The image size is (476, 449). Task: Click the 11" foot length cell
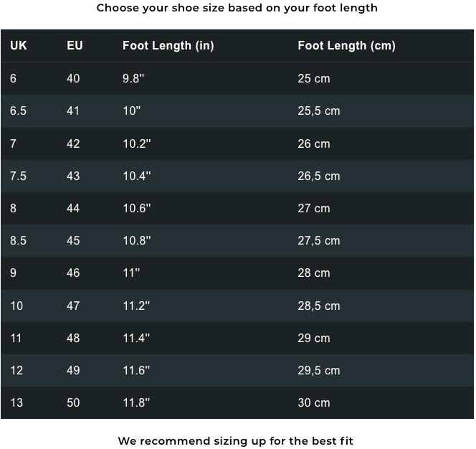(x=131, y=273)
